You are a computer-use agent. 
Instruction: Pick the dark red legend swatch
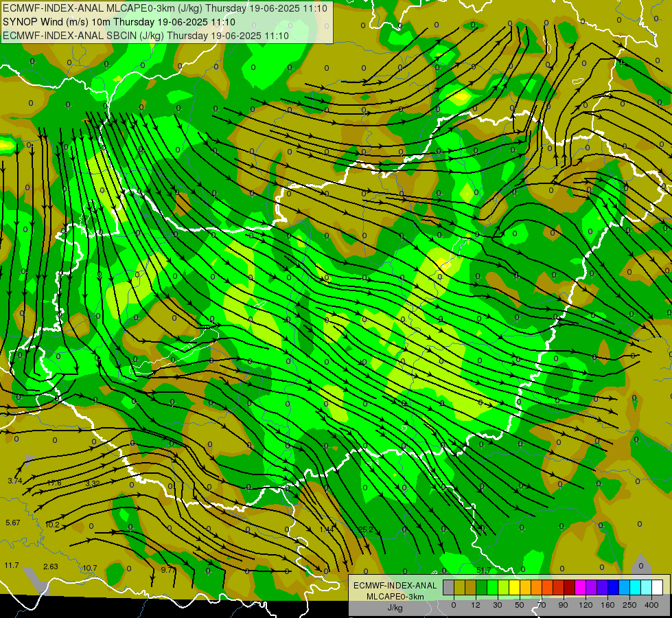click(x=569, y=587)
